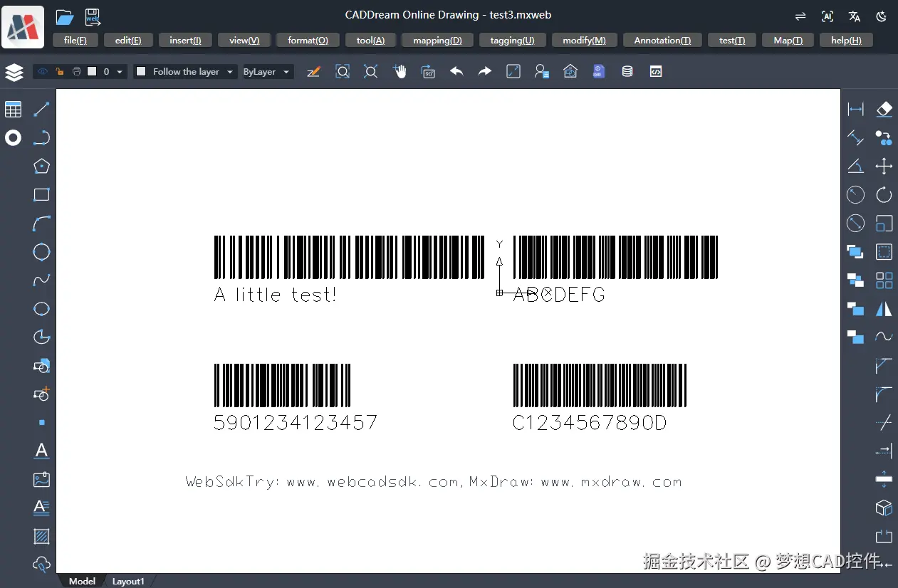Open the edit(E) menu
This screenshot has width=898, height=588.
click(x=128, y=41)
